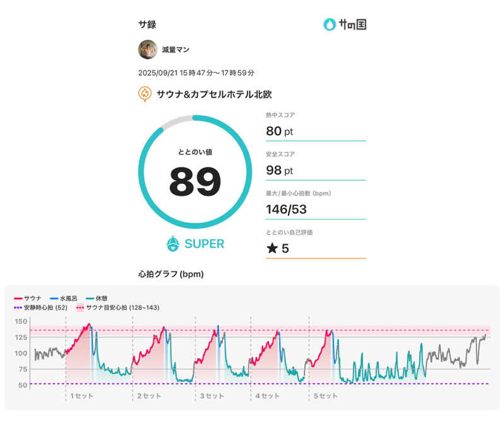Click the 最大/最小心拍数 146/53 value
504x428 pixels.
tap(287, 210)
